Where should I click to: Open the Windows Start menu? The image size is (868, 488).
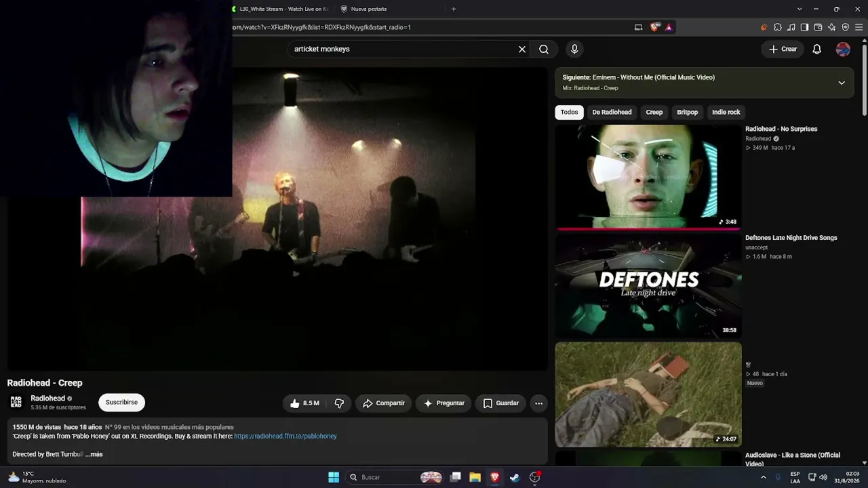pos(334,477)
